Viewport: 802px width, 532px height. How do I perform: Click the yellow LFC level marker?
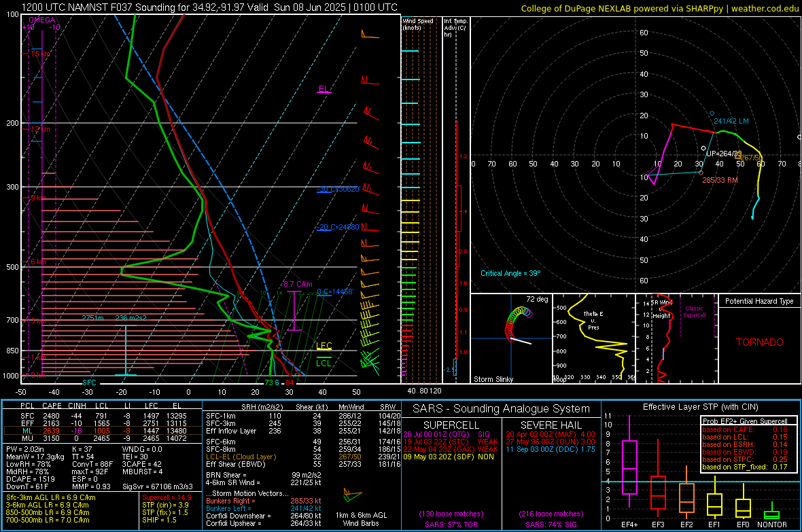click(x=324, y=346)
